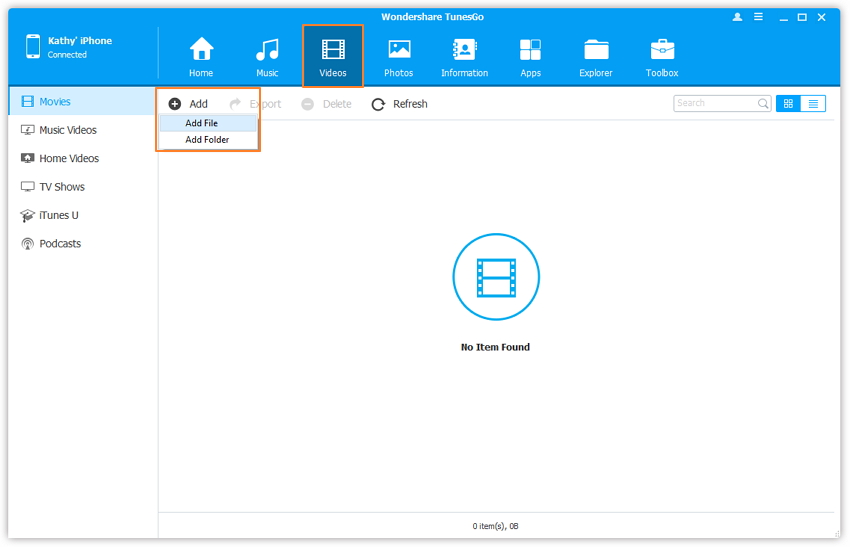Open the Information contacts icon
The height and width of the screenshot is (547, 850).
[x=464, y=50]
